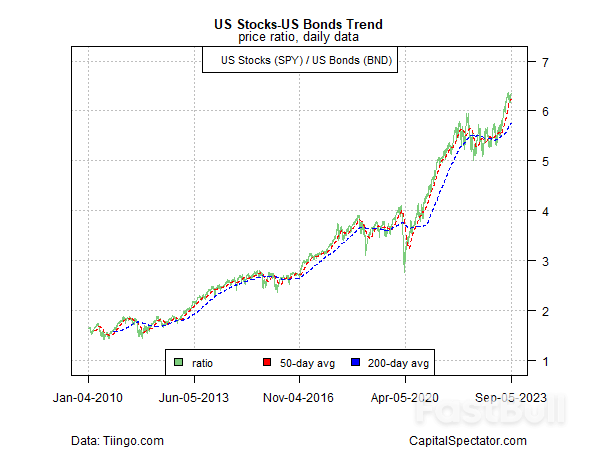600x450 pixels.
Task: Click the blue 200-day avg legend swatch
Action: click(x=356, y=361)
